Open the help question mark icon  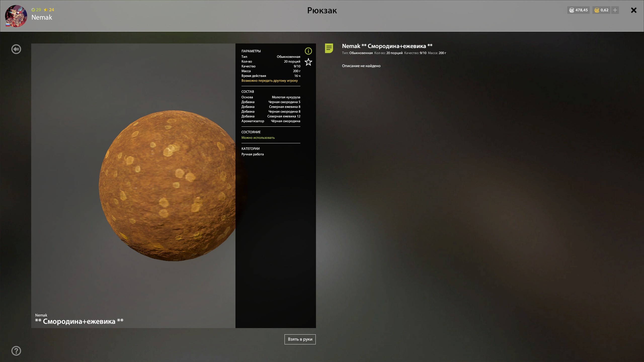pyautogui.click(x=16, y=351)
